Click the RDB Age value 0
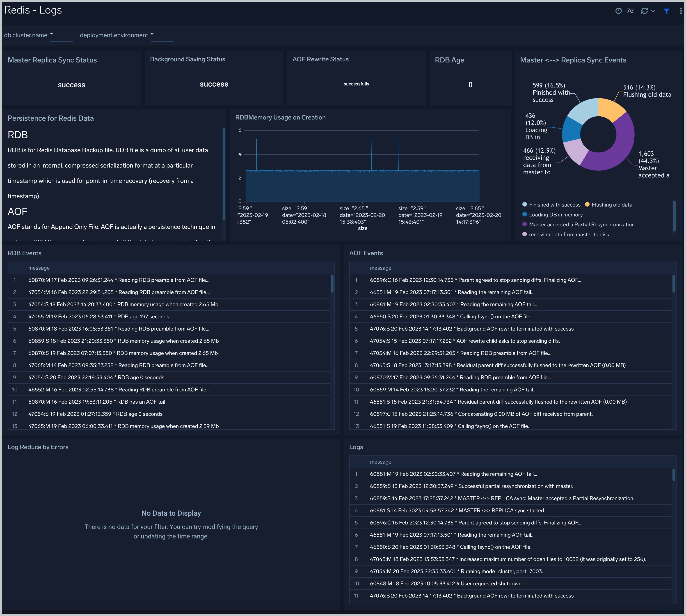Viewport: 686px width, 616px height. coord(471,85)
